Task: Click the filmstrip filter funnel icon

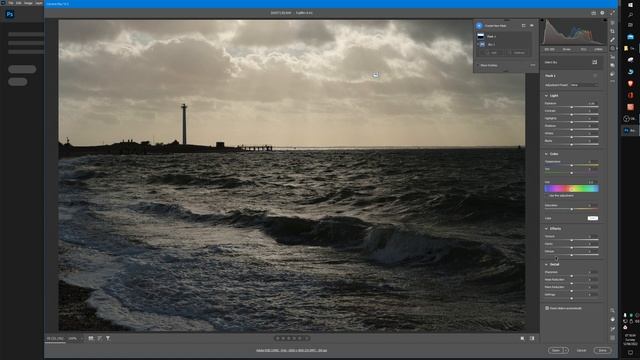Action: point(108,338)
